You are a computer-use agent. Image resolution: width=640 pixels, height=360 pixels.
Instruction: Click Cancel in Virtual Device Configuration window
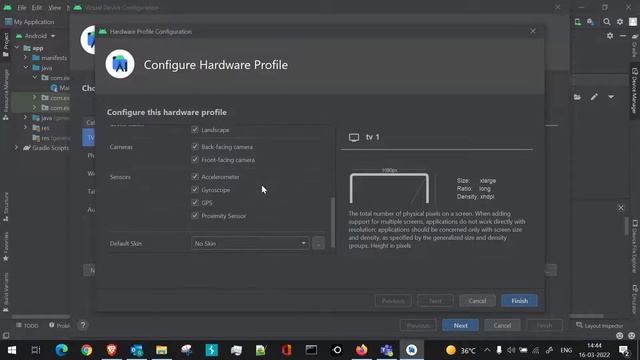click(x=502, y=325)
